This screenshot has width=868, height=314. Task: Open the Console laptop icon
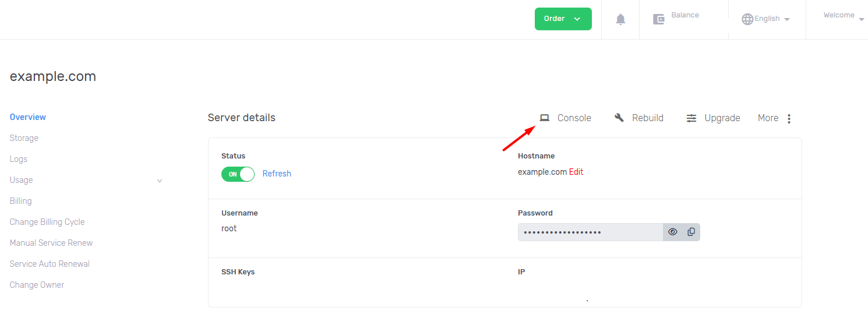point(545,118)
